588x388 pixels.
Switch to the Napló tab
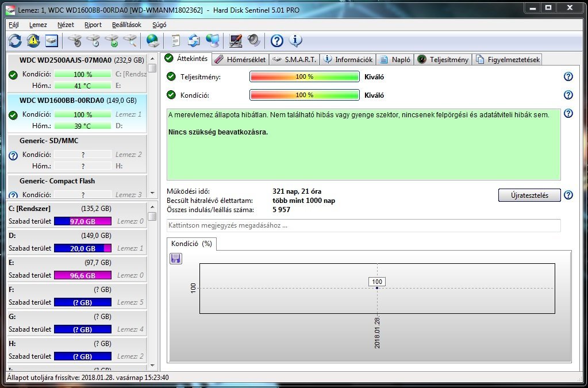[x=395, y=60]
